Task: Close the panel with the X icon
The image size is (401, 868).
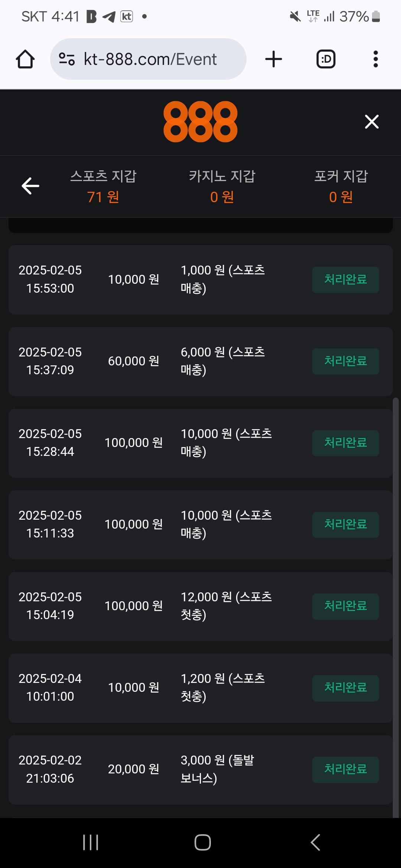Action: (x=372, y=122)
